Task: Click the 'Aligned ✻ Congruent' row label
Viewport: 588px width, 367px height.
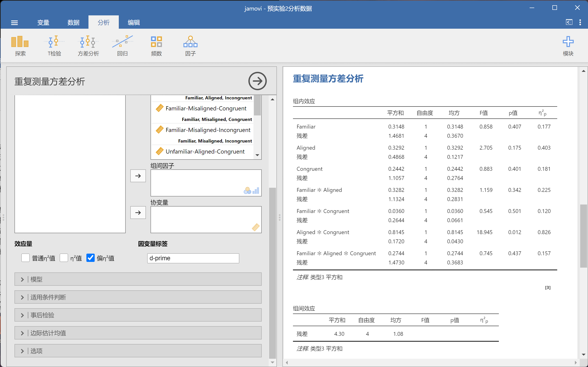Action: coord(323,232)
